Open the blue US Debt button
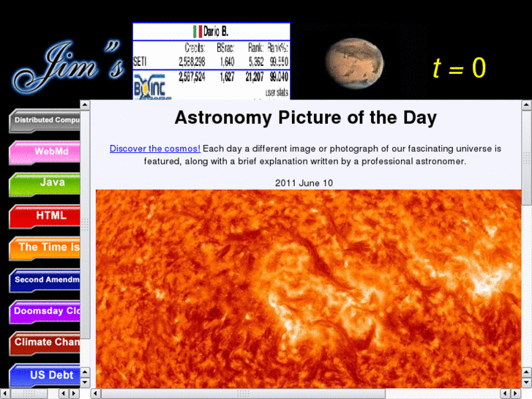 click(44, 376)
